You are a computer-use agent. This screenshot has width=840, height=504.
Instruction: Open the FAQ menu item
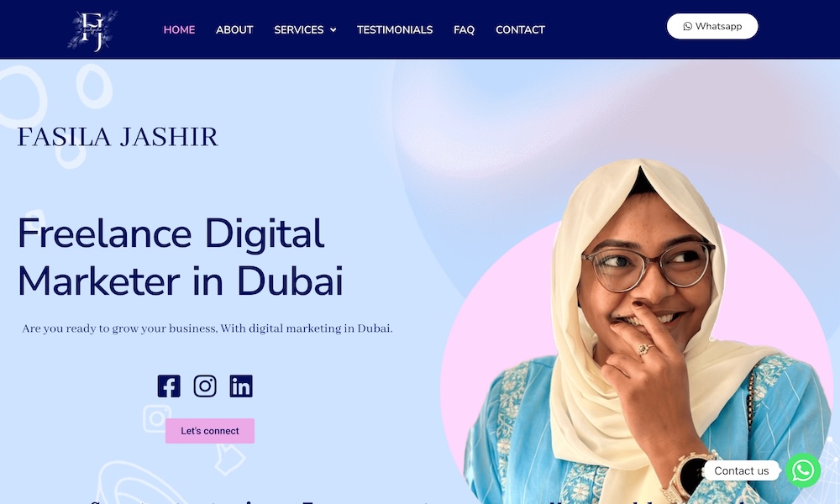[464, 30]
